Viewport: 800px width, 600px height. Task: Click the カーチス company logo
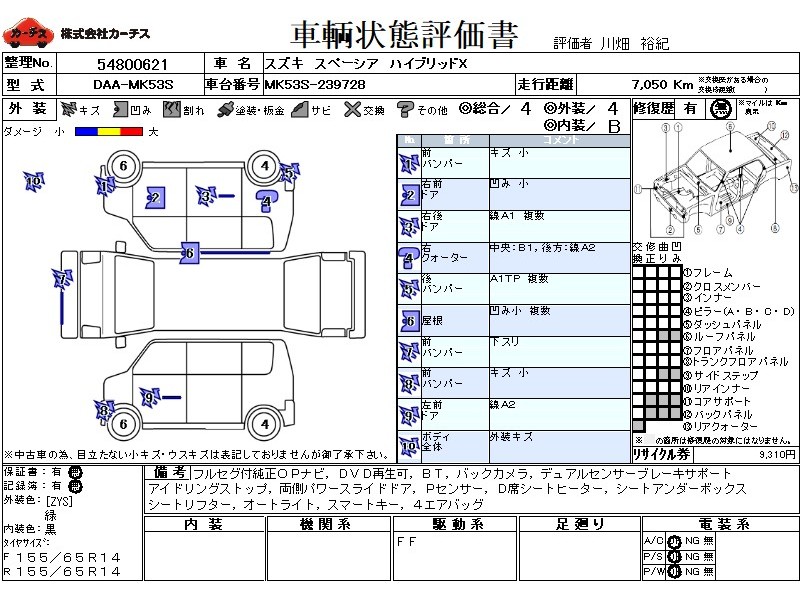tap(28, 34)
